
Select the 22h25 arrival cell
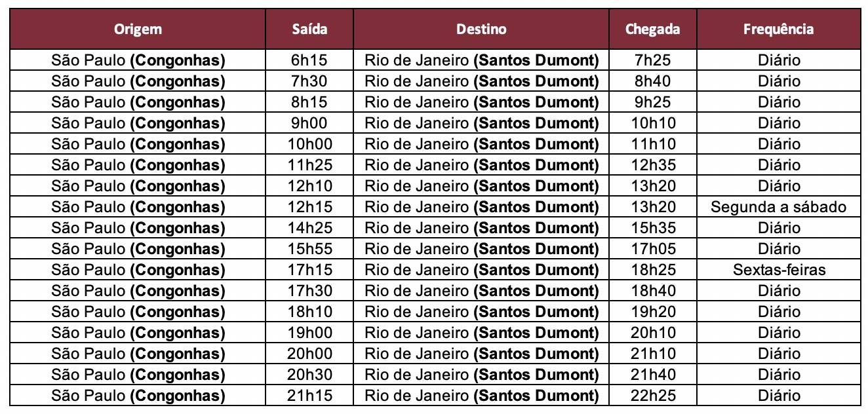(652, 396)
